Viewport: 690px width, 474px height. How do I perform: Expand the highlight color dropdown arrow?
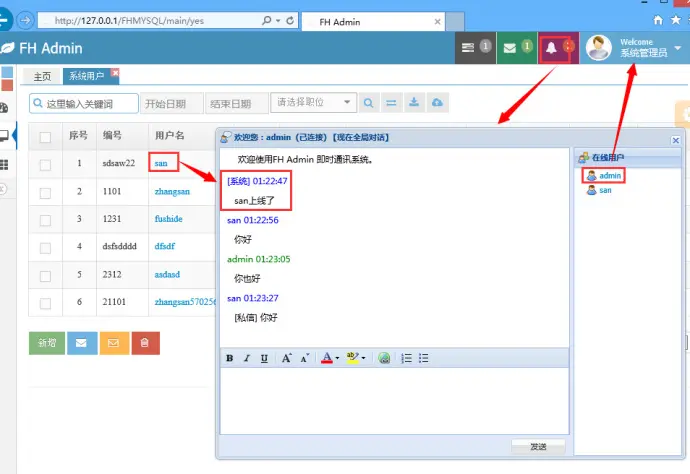coord(363,358)
